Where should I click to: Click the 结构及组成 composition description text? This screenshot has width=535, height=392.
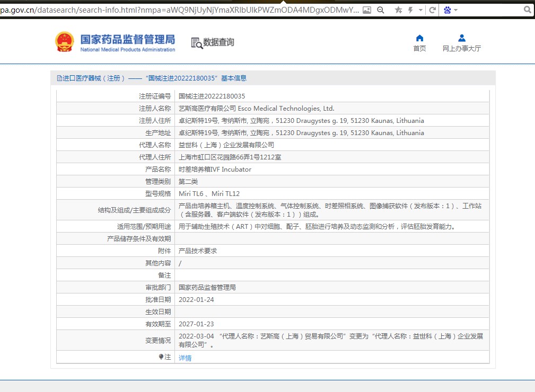tap(330, 210)
